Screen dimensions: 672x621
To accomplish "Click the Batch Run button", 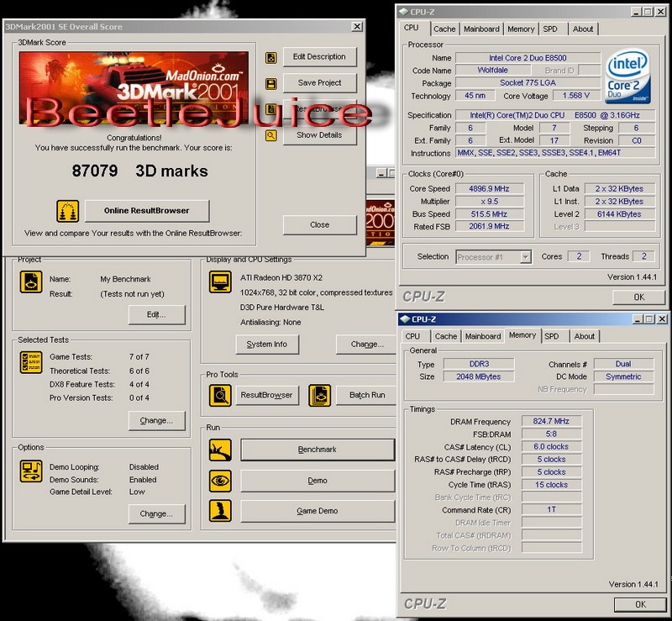I will (366, 395).
